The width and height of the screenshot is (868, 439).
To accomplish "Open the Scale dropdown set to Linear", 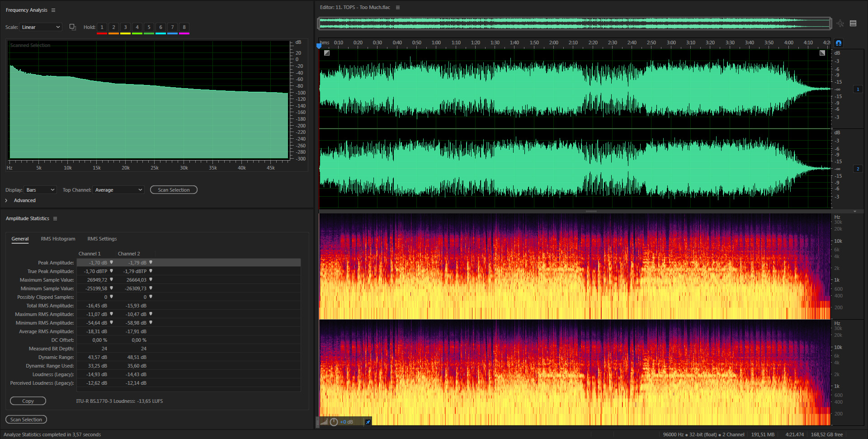I will point(41,27).
